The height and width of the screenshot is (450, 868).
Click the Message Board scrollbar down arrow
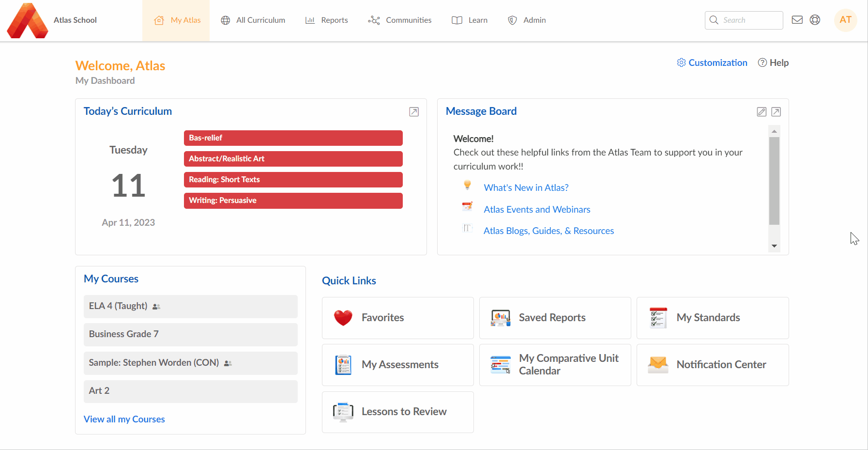point(774,246)
